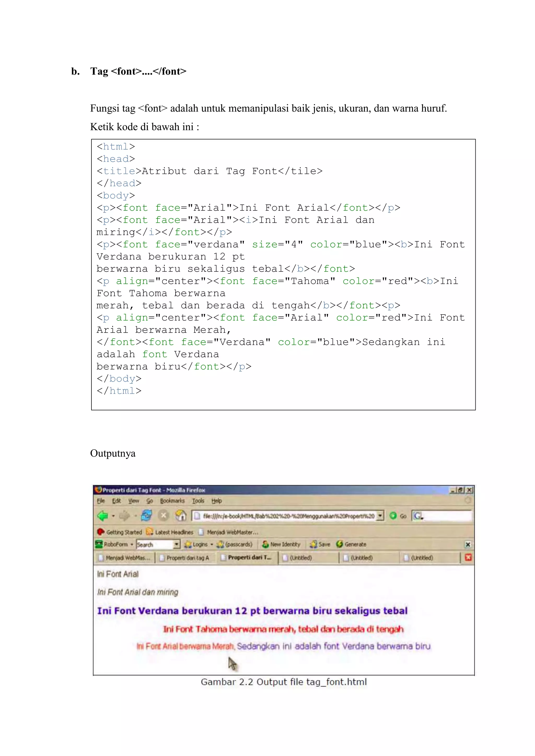The height and width of the screenshot is (756, 535).
Task: Expand the RoboForm Search dropdown
Action: 177,545
